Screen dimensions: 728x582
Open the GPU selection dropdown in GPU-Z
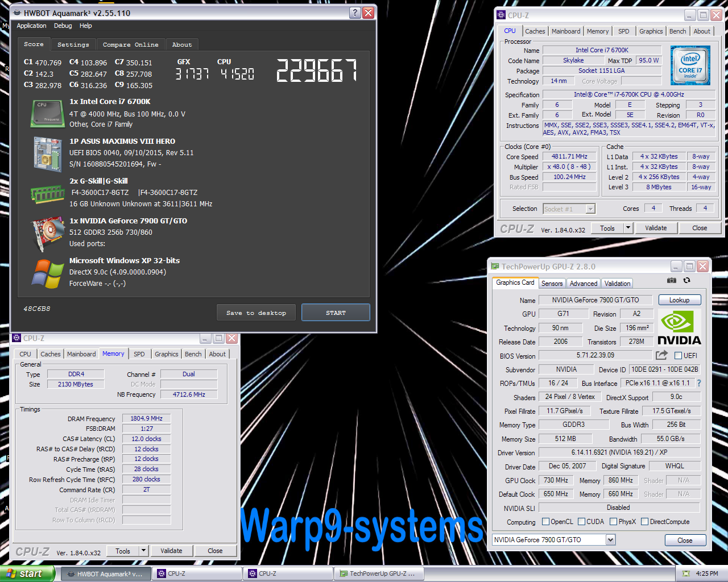pyautogui.click(x=610, y=539)
